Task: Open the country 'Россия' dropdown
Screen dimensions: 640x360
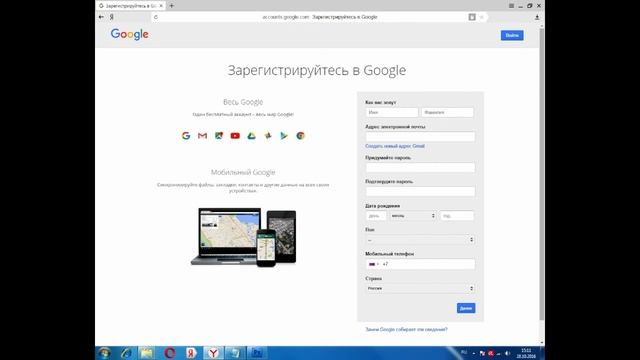Action: [420, 289]
